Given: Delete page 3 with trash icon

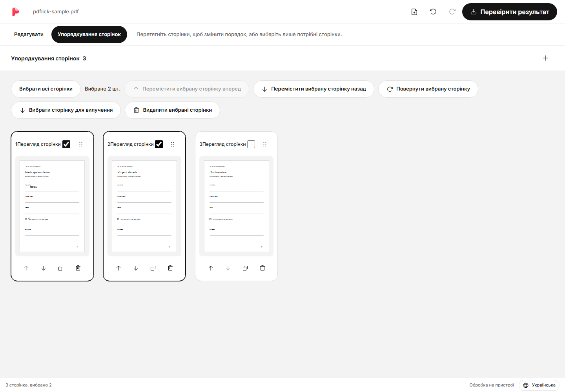Looking at the screenshot, I should (262, 268).
